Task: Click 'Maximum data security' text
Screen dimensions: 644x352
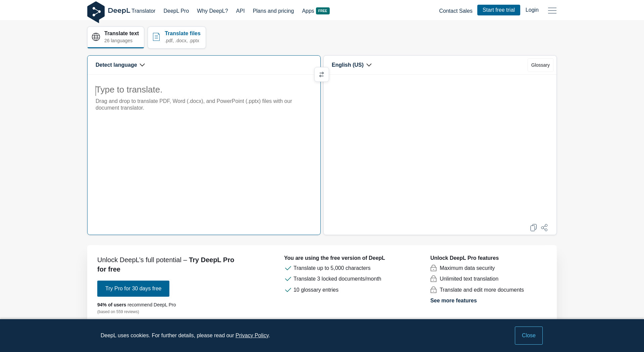Action: 467,268
